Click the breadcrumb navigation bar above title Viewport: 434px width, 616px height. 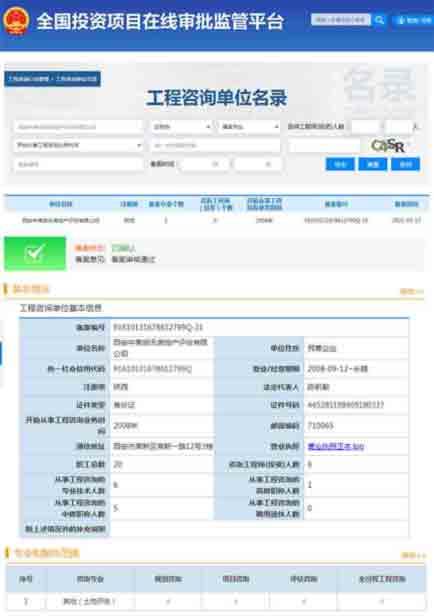(53, 79)
